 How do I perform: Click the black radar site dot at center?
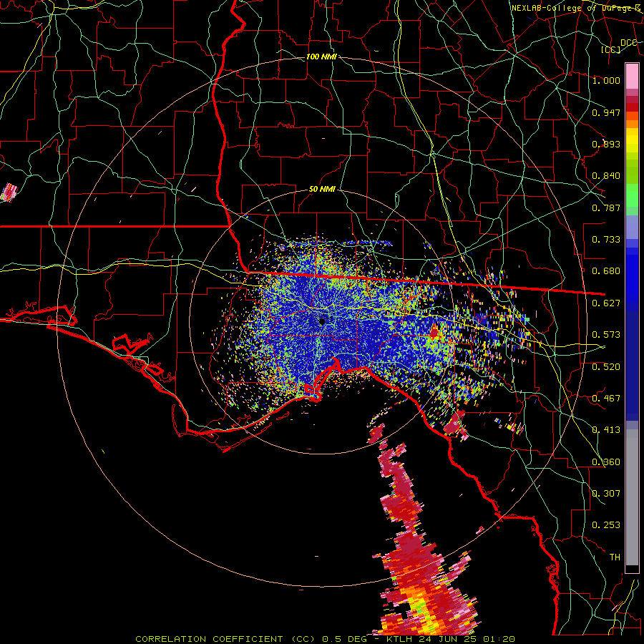323,321
